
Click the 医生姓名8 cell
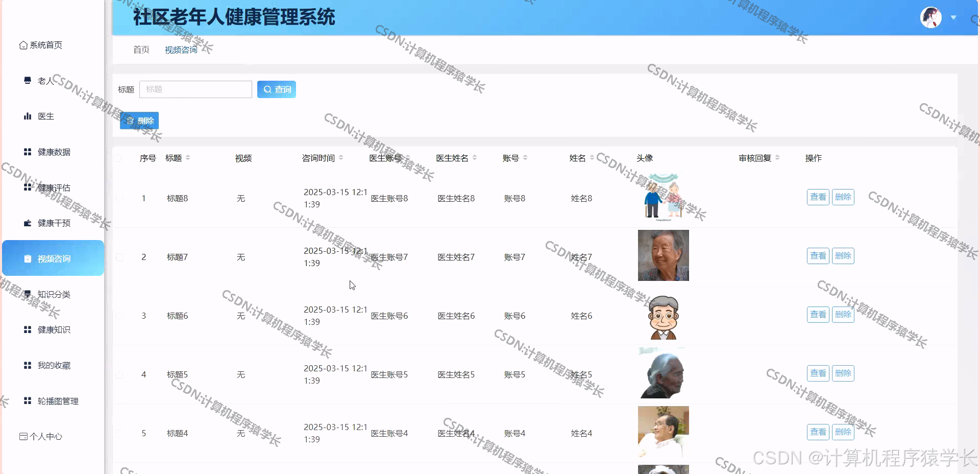click(x=456, y=198)
